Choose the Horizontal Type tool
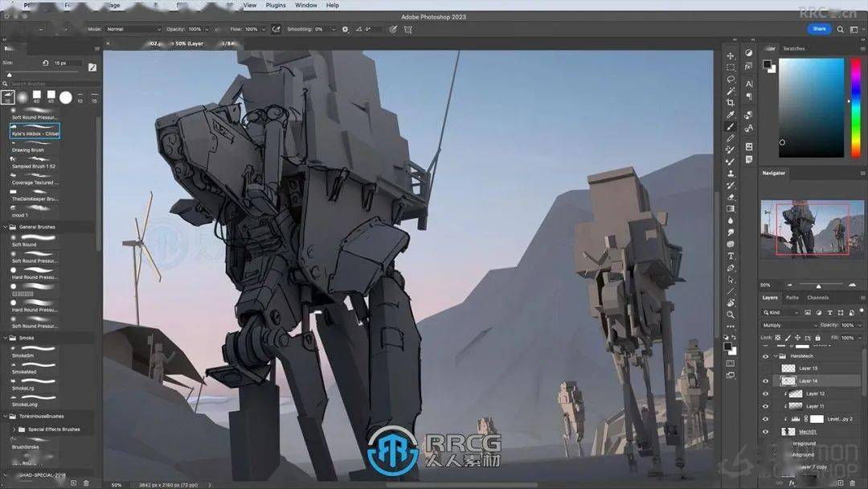This screenshot has height=489, width=868. click(731, 256)
